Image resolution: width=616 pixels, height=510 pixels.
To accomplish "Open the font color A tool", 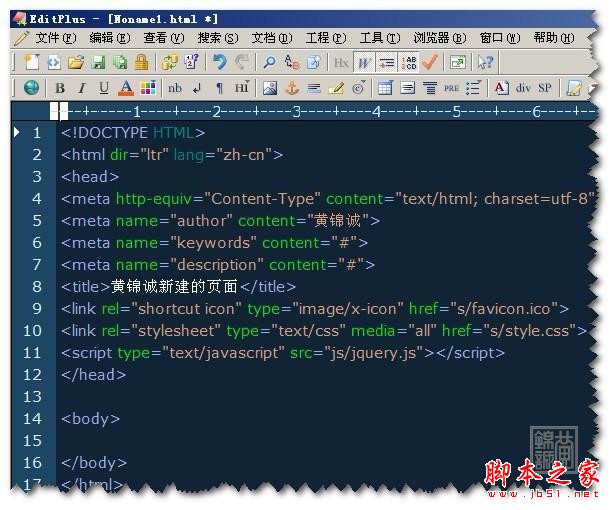I will tap(126, 88).
